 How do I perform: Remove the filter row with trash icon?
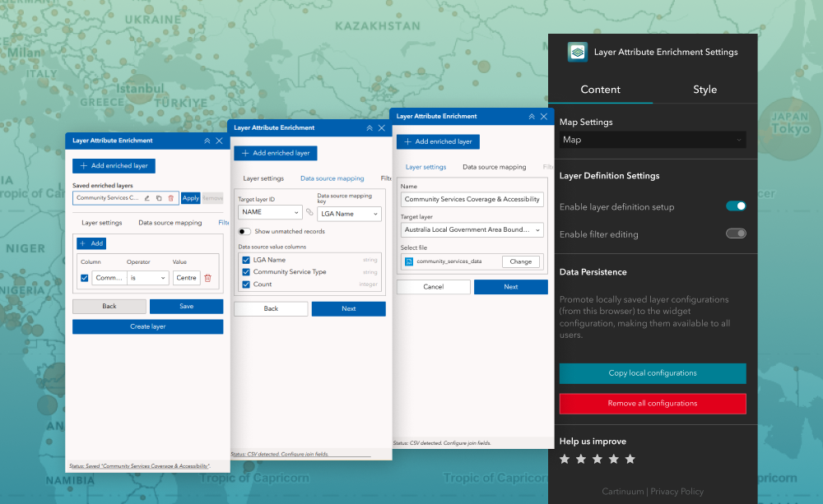(x=207, y=278)
